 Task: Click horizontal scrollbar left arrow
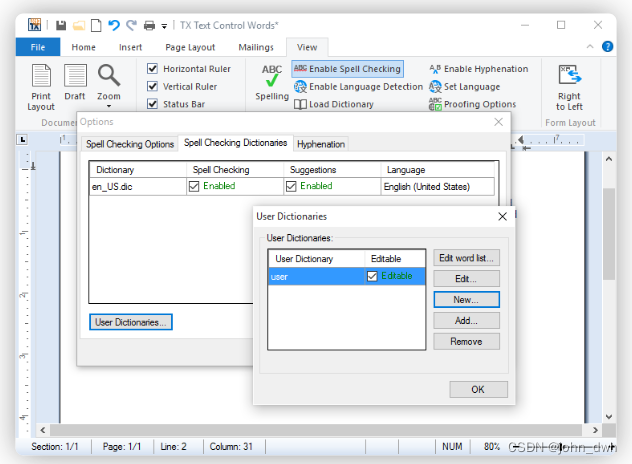(x=43, y=430)
